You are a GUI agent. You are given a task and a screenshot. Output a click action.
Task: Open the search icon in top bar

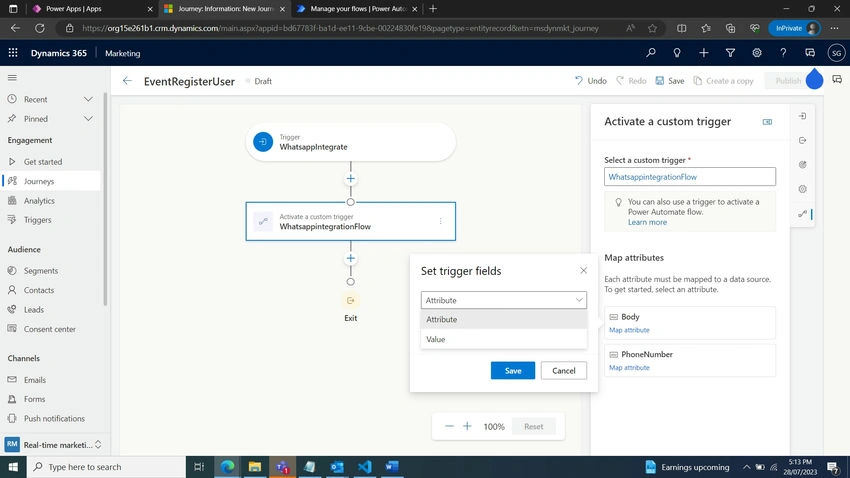click(x=651, y=53)
